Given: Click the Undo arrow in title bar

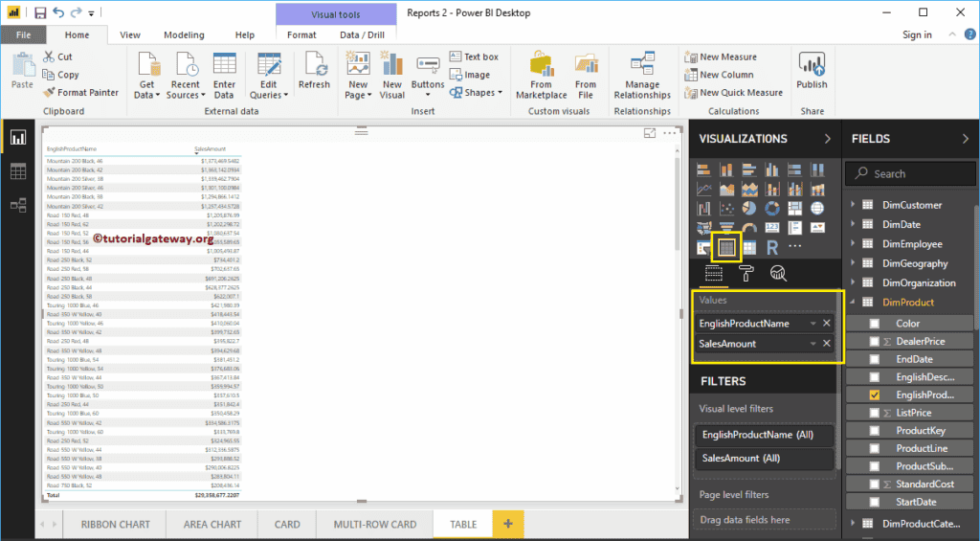Looking at the screenshot, I should click(x=58, y=12).
